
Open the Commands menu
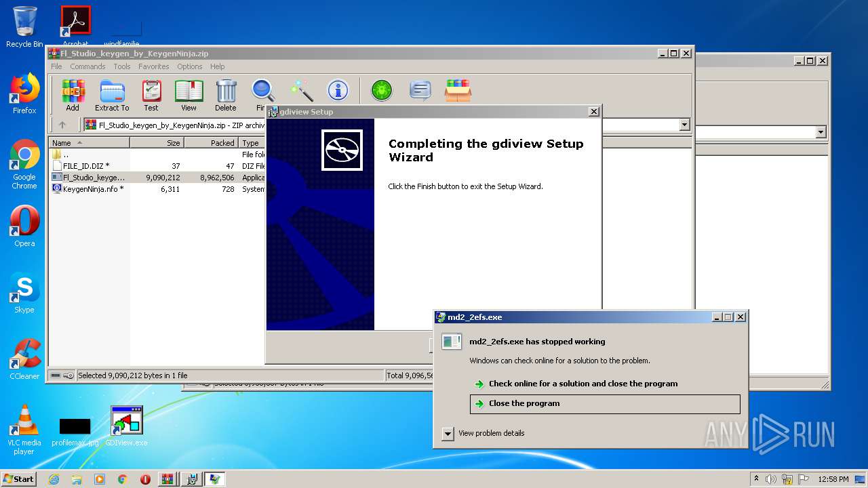(x=87, y=66)
